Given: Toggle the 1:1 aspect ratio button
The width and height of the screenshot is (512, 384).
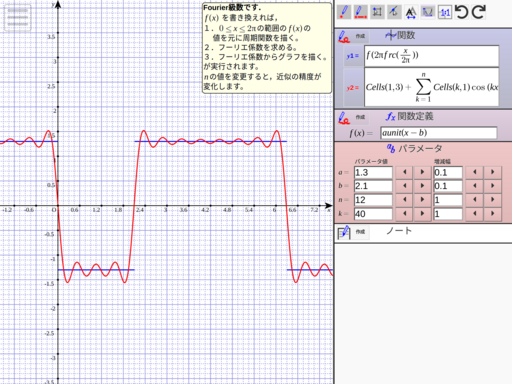Looking at the screenshot, I should [445, 12].
